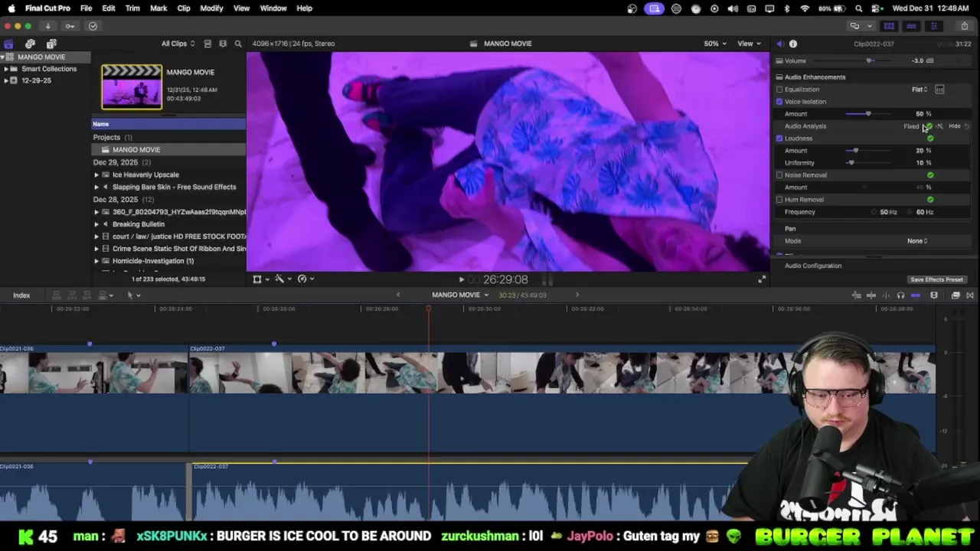Screen dimensions: 980x551
Task: Open the File menu
Action: (x=87, y=8)
